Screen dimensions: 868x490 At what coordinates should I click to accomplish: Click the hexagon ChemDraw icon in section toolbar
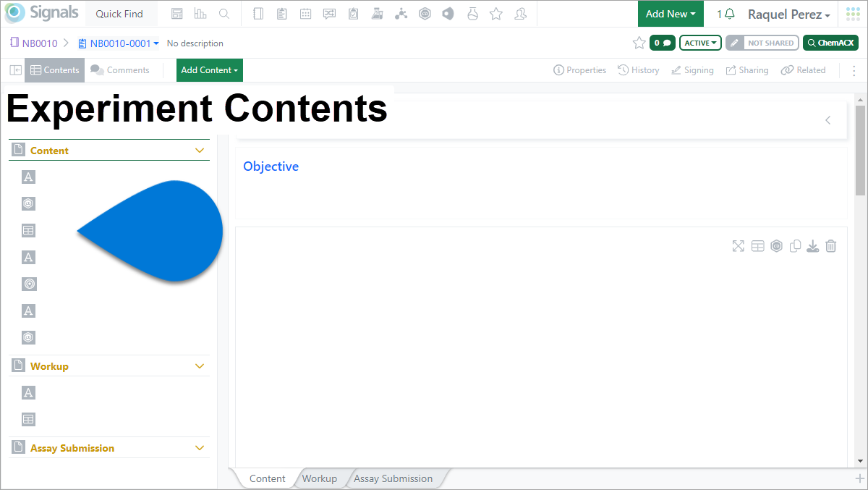coord(776,246)
